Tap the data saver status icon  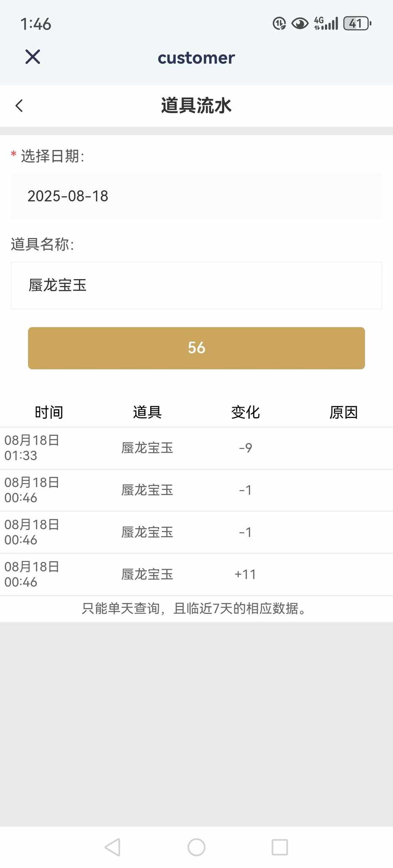coord(279,24)
